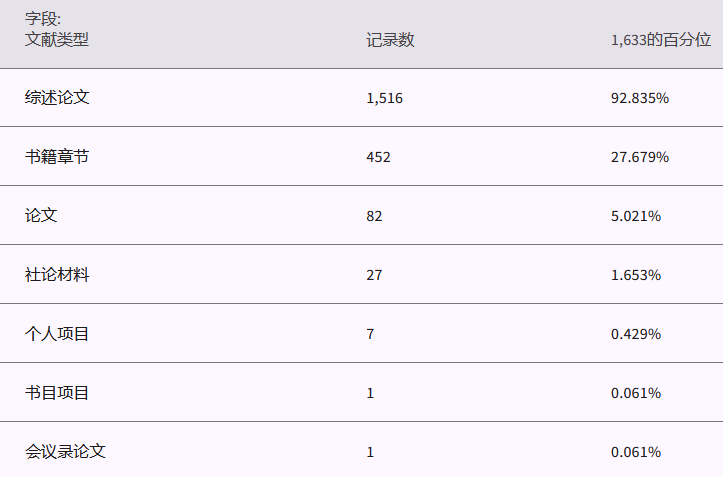This screenshot has width=723, height=477.
Task: Select the 会议录论文 row label
Action: click(x=65, y=452)
